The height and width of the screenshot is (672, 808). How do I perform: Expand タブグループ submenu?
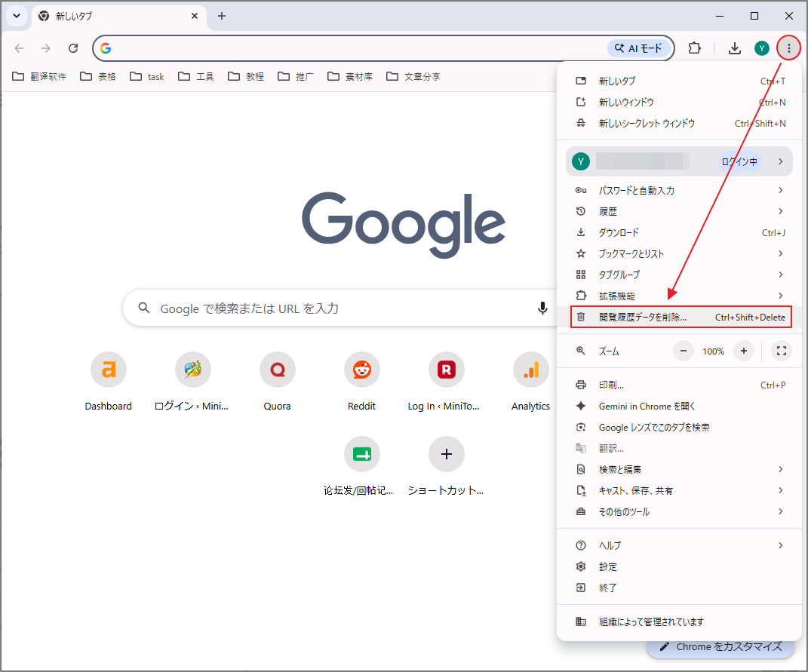coord(680,275)
